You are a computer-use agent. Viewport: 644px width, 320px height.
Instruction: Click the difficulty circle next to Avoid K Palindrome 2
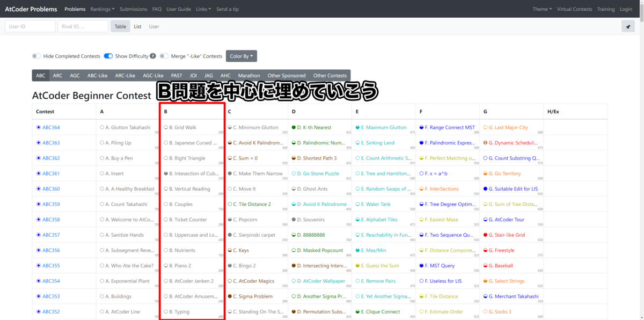coord(230,143)
